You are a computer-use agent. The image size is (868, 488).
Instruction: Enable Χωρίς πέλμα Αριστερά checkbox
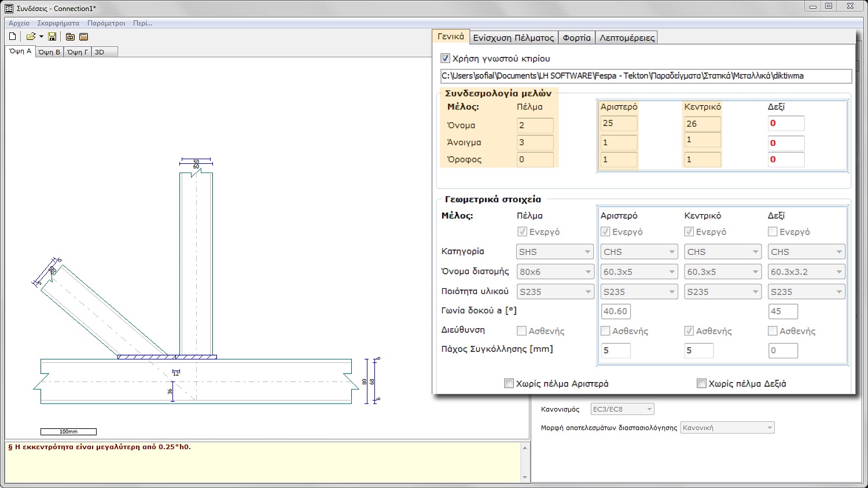click(x=509, y=383)
